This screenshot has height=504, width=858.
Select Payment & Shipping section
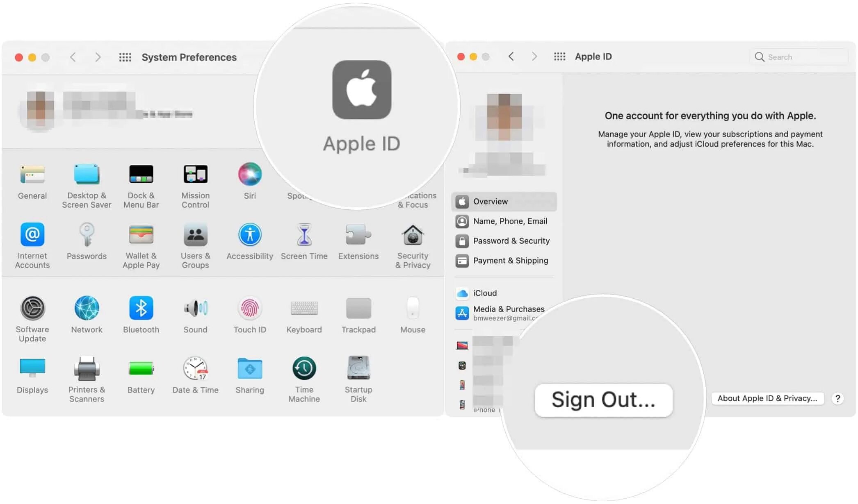[x=510, y=261]
